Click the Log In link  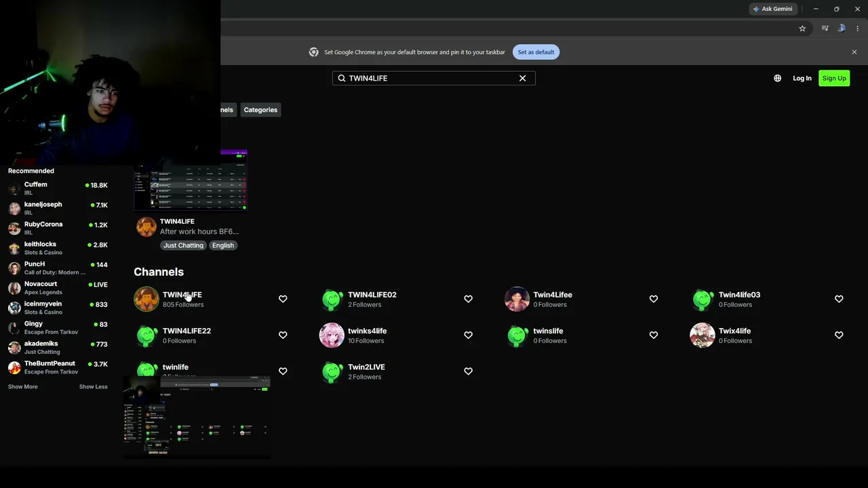tap(802, 78)
